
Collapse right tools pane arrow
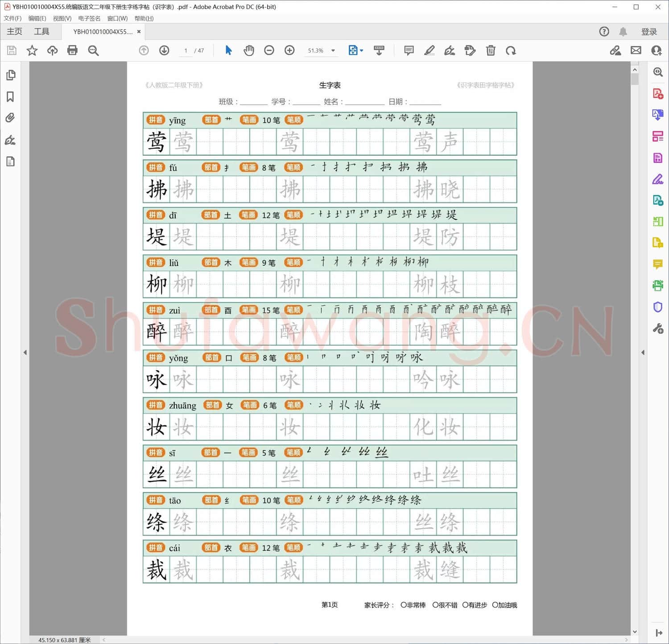[x=643, y=353]
